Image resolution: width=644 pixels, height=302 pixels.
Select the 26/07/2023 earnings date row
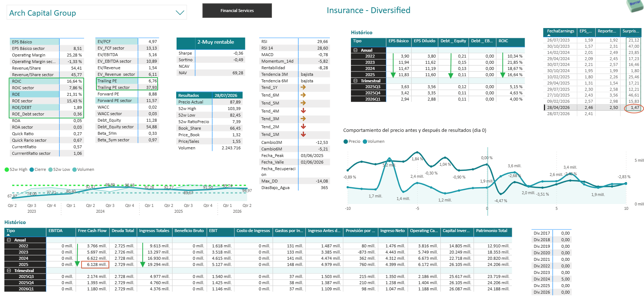point(592,40)
